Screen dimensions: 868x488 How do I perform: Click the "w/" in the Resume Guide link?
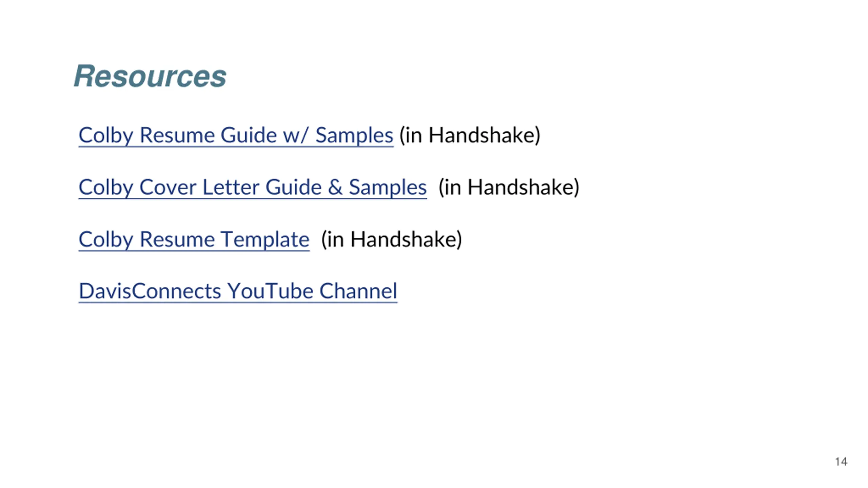[296, 136]
